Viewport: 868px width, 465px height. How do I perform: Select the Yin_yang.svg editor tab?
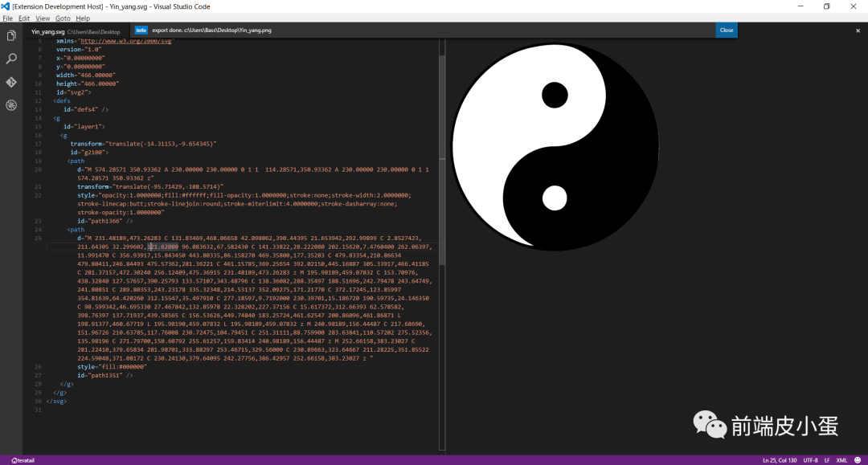click(x=76, y=31)
